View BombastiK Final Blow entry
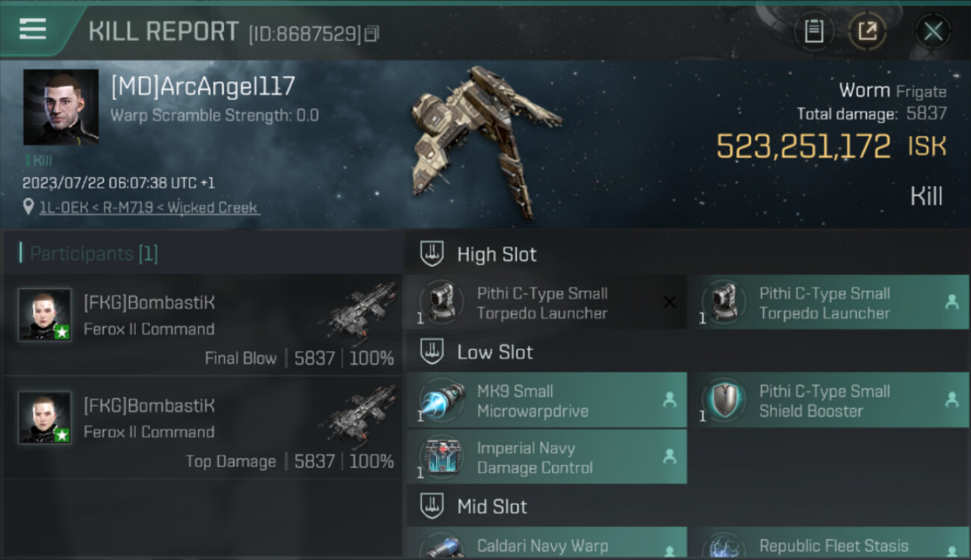971x560 pixels. 202,326
